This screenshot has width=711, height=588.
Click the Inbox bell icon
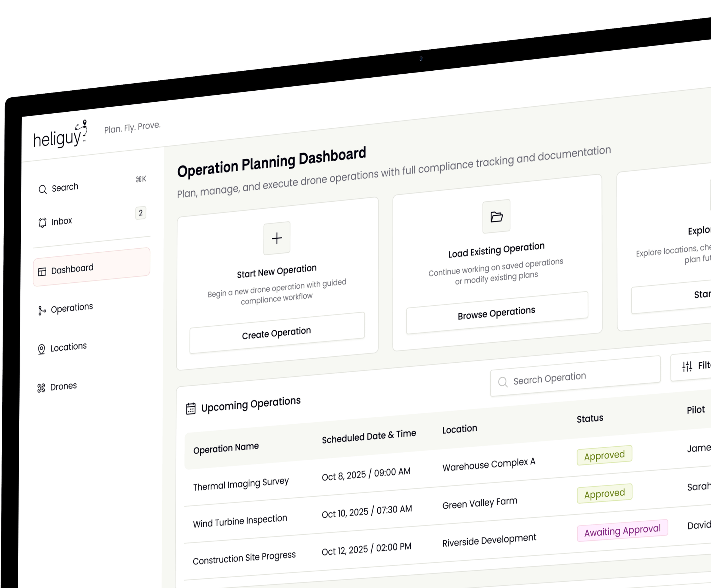tap(43, 222)
